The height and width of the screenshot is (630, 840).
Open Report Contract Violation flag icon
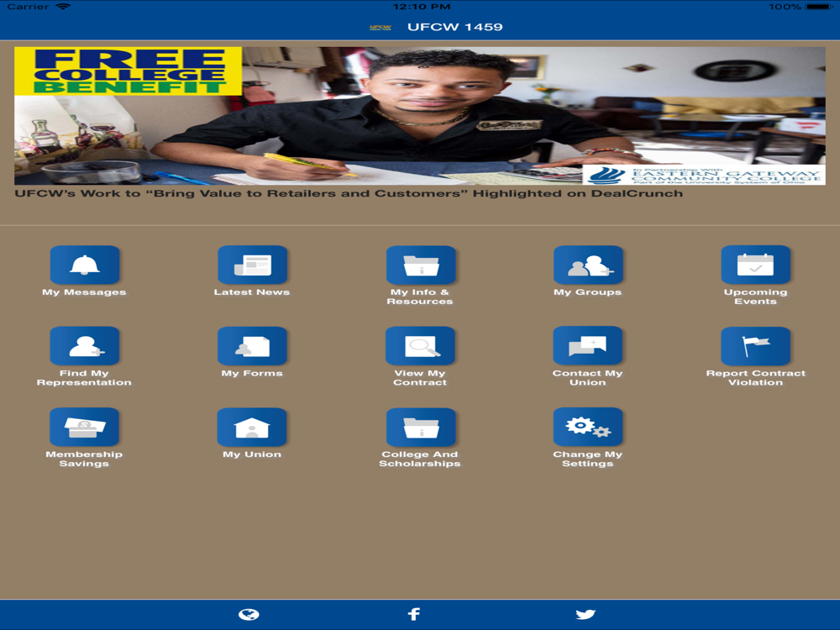[756, 345]
